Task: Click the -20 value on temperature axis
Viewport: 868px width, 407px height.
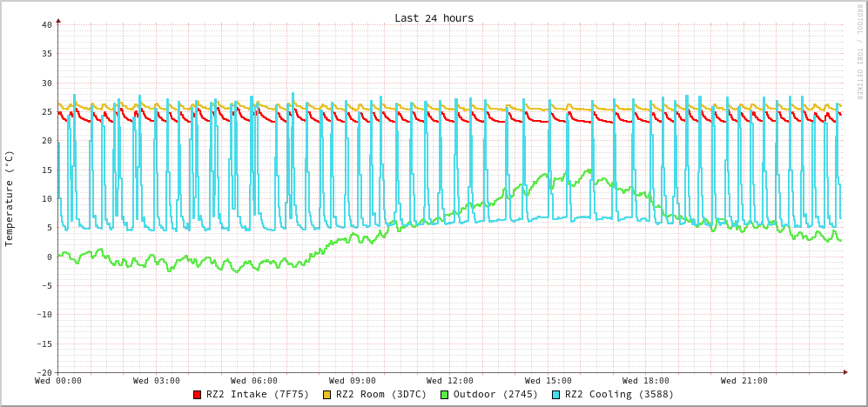Action: [x=44, y=372]
